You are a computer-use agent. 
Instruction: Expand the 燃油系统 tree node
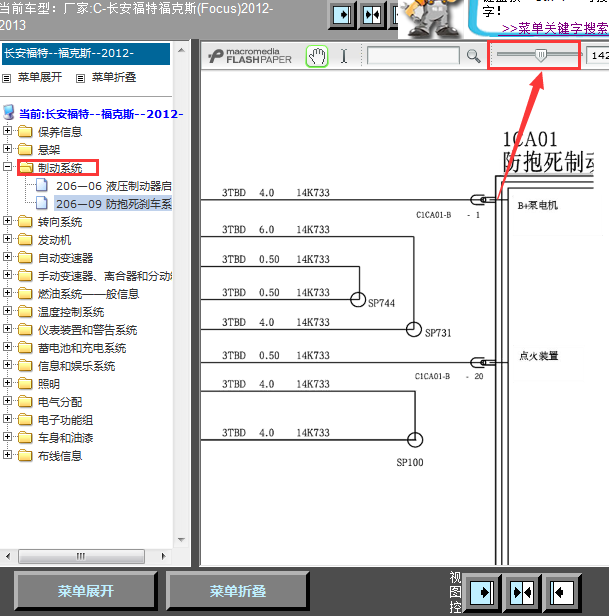(7, 293)
